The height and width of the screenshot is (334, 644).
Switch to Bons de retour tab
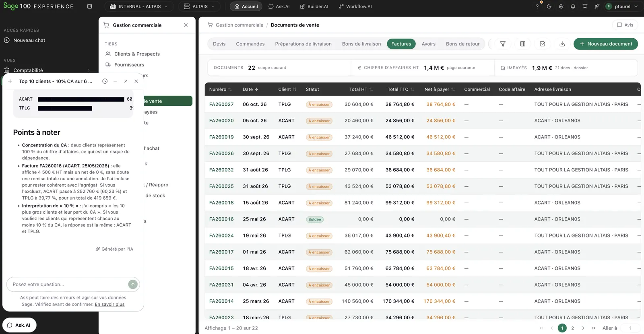point(463,44)
